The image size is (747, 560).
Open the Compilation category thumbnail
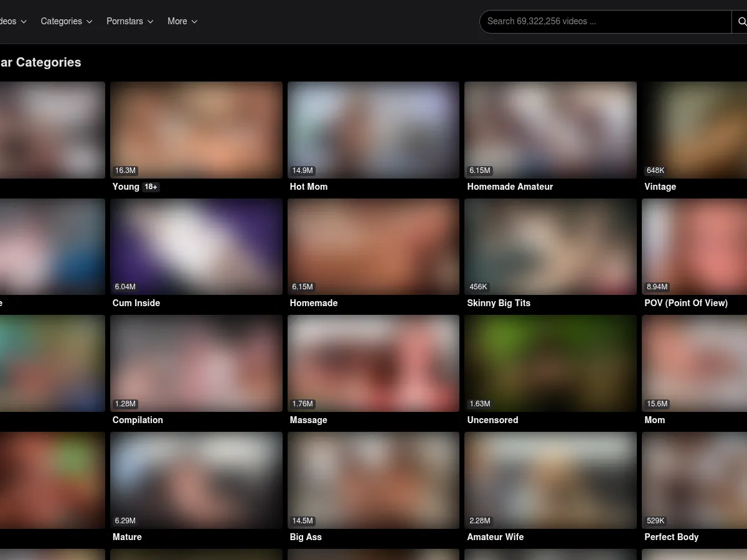tap(196, 363)
